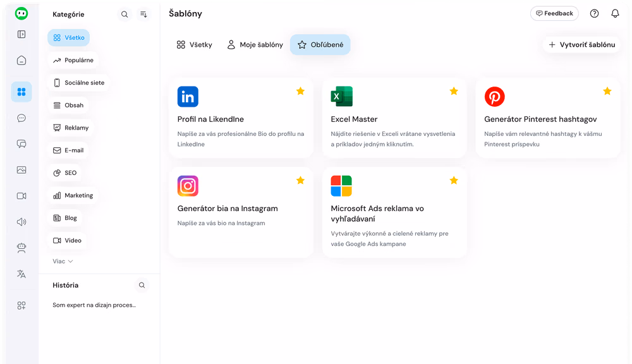Image resolution: width=632 pixels, height=364 pixels.
Task: Click the Feedback button
Action: click(x=554, y=13)
